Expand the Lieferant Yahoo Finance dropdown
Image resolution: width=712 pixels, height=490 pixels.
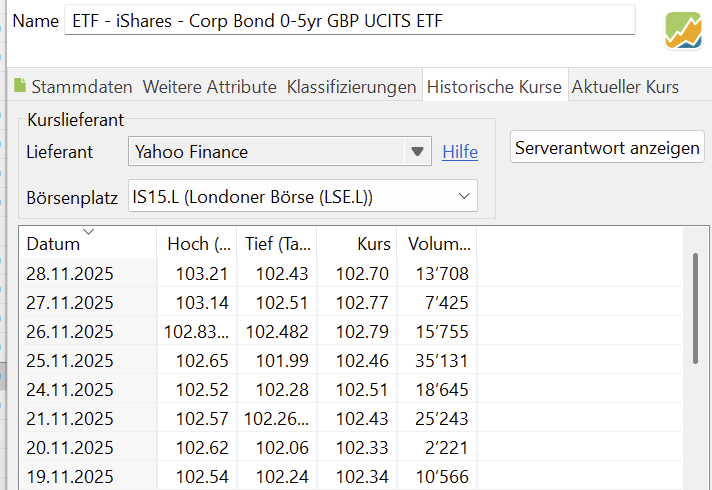[x=416, y=152]
